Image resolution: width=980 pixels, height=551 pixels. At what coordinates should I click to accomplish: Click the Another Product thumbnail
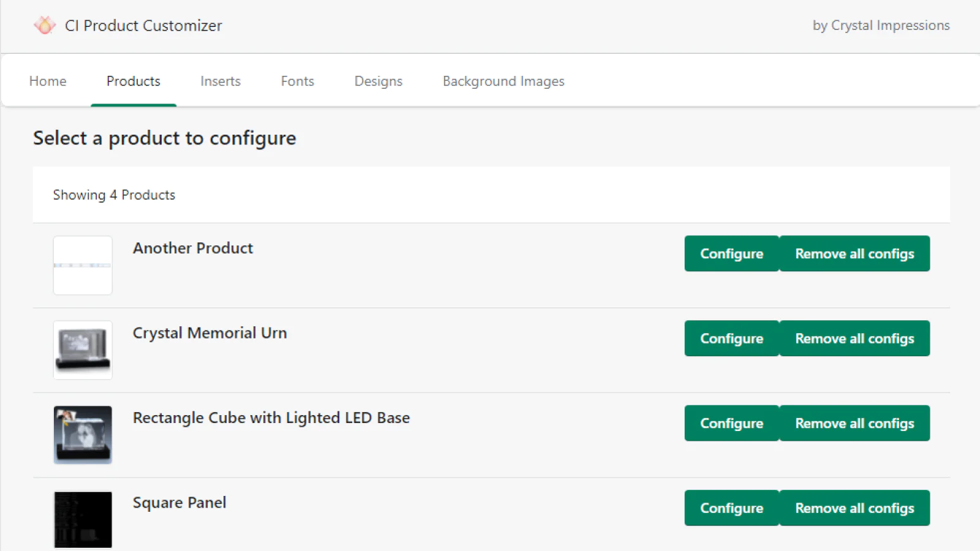[83, 265]
